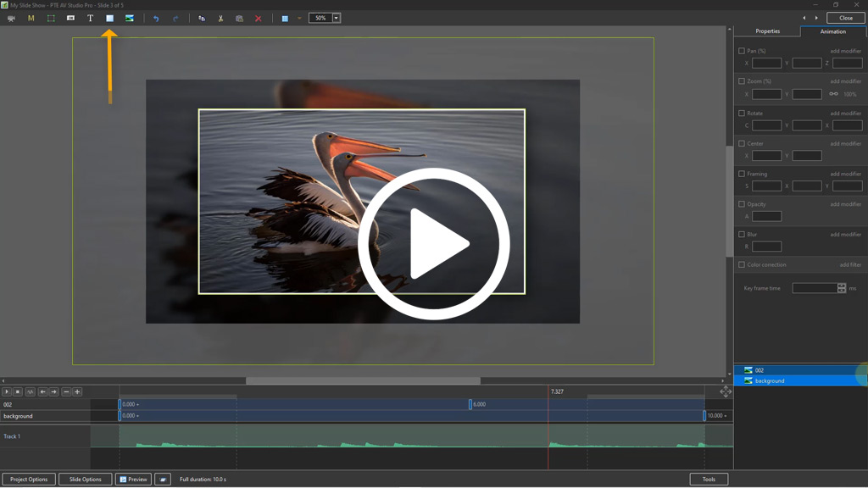Viewport: 868px width, 488px height.
Task: Click the 0.000 keyframe on track 002
Action: point(120,404)
